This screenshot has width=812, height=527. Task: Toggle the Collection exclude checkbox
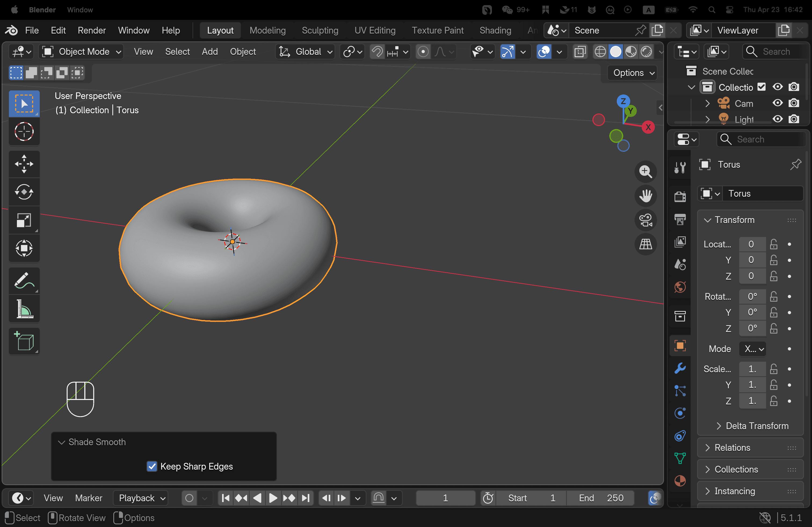click(x=762, y=87)
